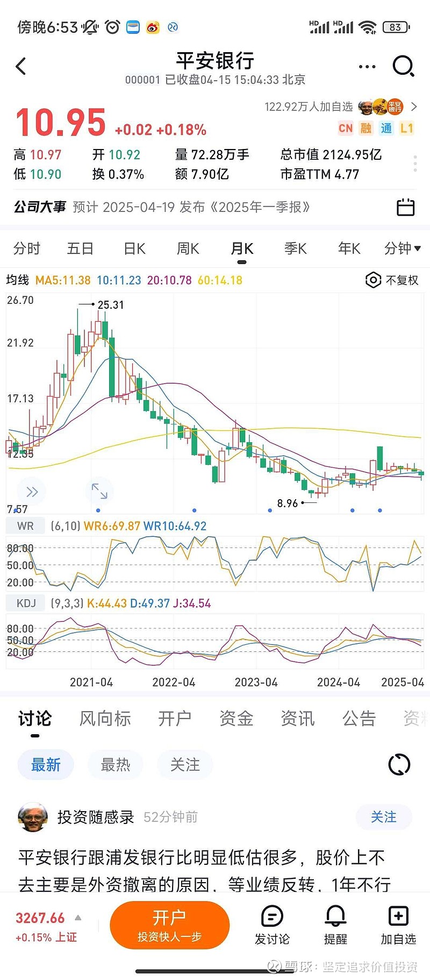Tap the 换 0.37% turnover value
The width and height of the screenshot is (430, 980).
point(118,174)
